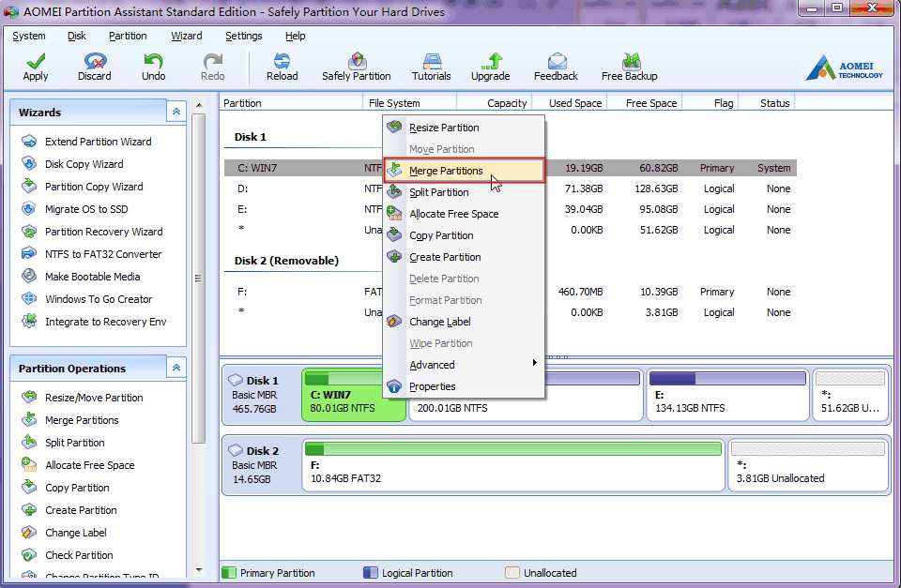Select the 3.81GB Unallocated block
This screenshot has width=901, height=588.
808,466
